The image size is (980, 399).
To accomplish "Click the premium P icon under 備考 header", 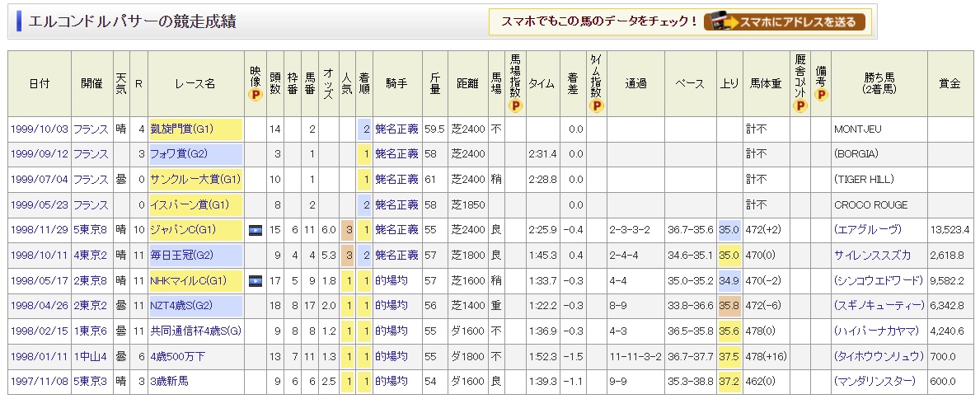I will [820, 96].
